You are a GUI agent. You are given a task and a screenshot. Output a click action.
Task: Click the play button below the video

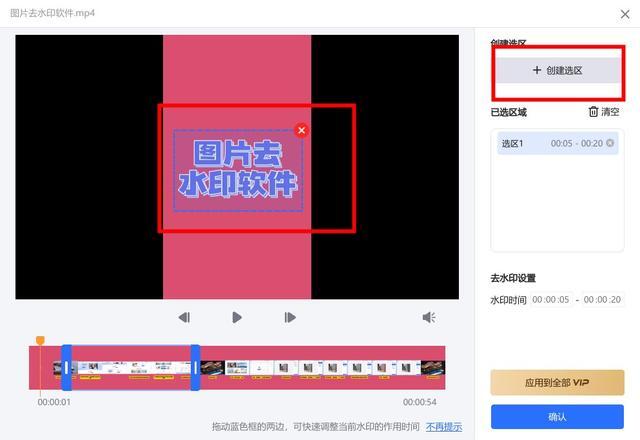pos(237,317)
